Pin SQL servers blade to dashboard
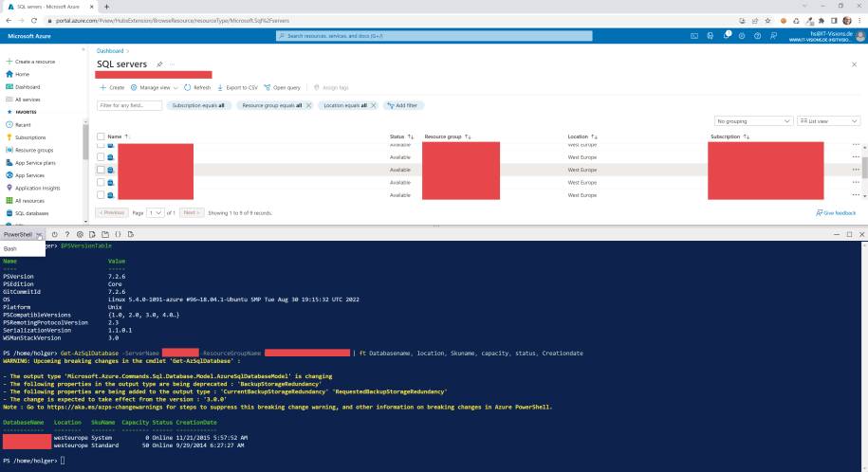The image size is (868, 472). coord(159,64)
